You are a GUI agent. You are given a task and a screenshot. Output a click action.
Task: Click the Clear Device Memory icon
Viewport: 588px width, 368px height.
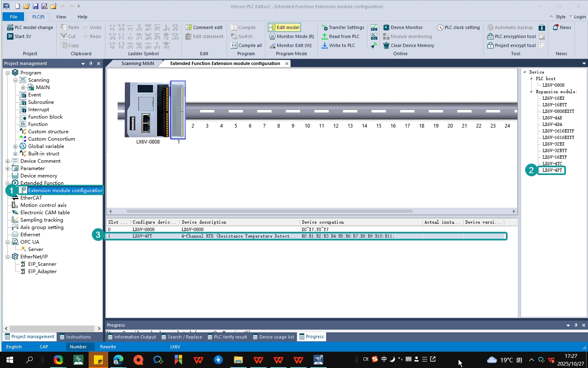click(x=386, y=45)
